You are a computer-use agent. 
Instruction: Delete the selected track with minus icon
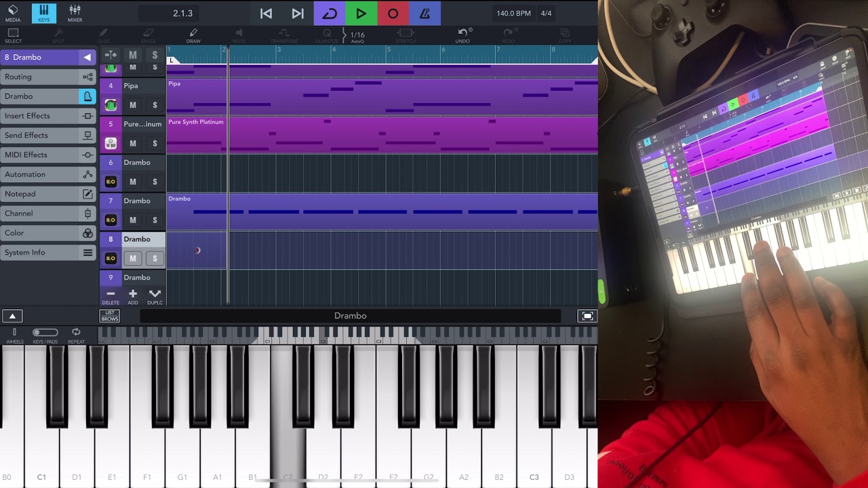tap(111, 297)
